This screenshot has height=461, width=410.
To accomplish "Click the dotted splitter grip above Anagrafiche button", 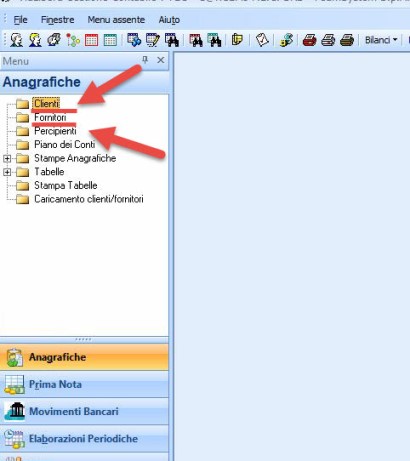I will (x=83, y=339).
